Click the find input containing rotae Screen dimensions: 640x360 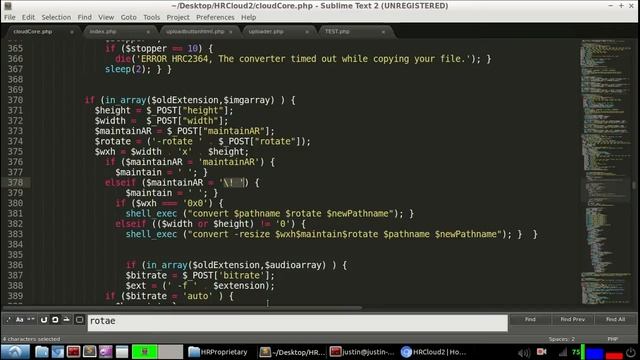click(298, 322)
